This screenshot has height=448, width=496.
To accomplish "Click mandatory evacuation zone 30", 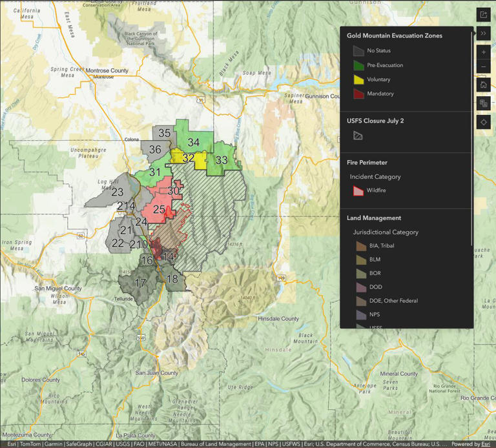I will click(x=173, y=190).
